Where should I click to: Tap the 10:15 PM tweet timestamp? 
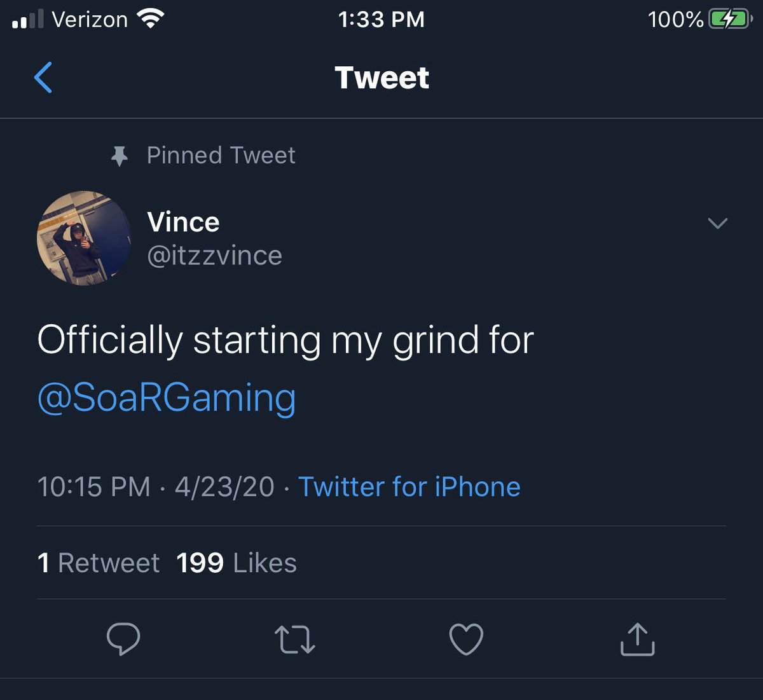pos(94,487)
